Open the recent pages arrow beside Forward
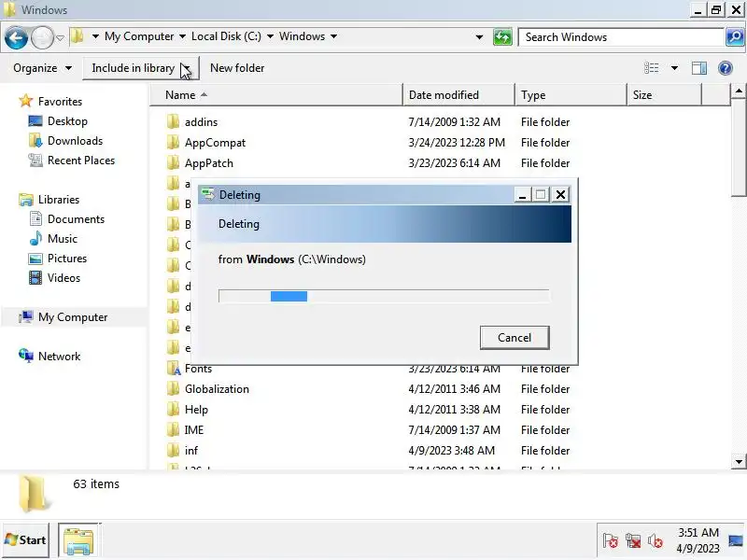 click(60, 37)
